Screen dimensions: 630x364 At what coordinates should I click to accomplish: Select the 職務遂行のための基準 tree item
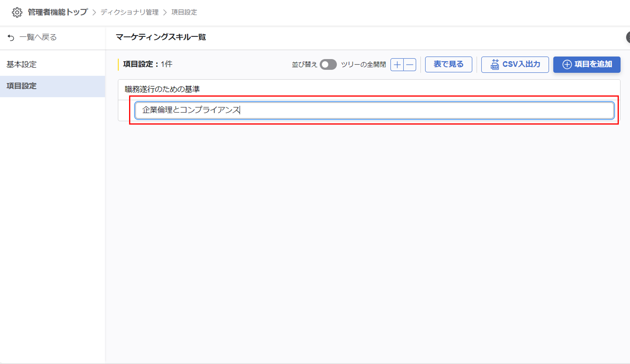pos(162,89)
